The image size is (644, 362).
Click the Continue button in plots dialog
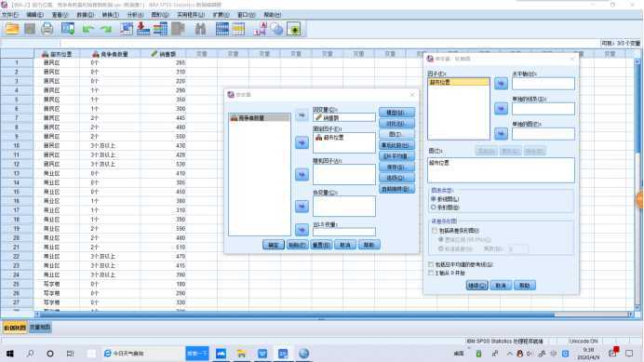click(476, 286)
